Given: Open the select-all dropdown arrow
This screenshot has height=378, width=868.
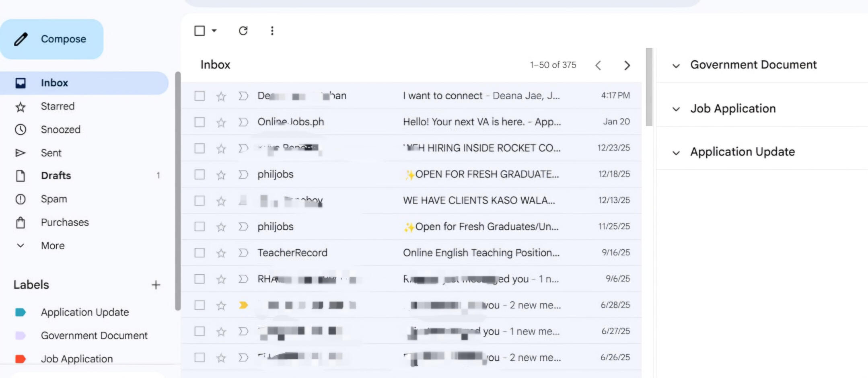Looking at the screenshot, I should tap(214, 31).
